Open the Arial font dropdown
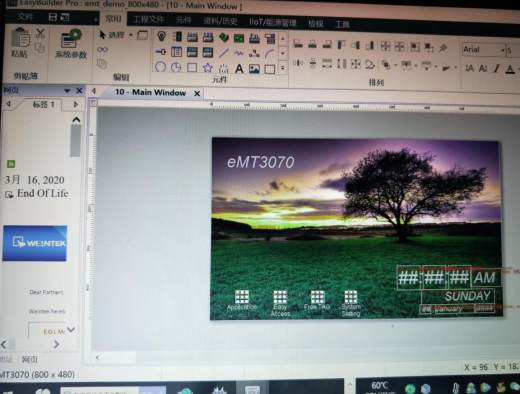Image resolution: width=520 pixels, height=394 pixels. [484, 50]
